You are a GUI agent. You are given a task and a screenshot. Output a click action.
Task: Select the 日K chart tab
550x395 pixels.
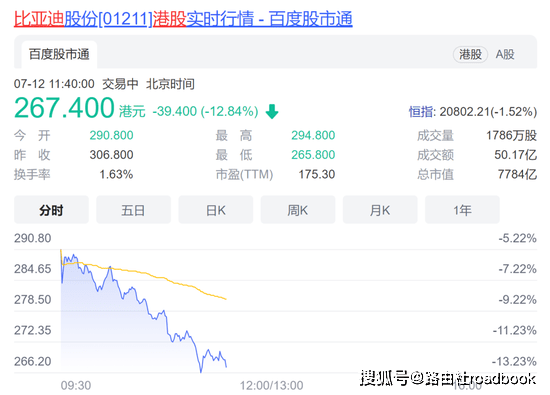(216, 210)
